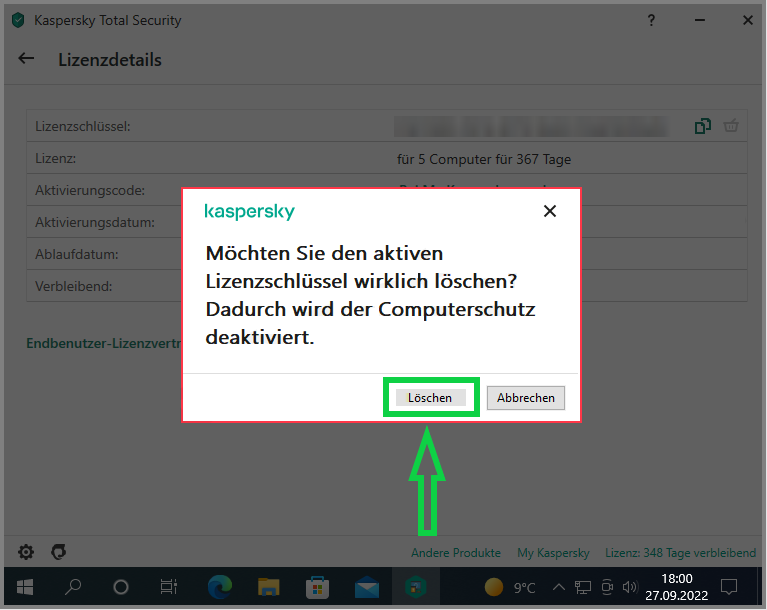
Task: Open the Andere Produkte link
Action: pos(456,553)
